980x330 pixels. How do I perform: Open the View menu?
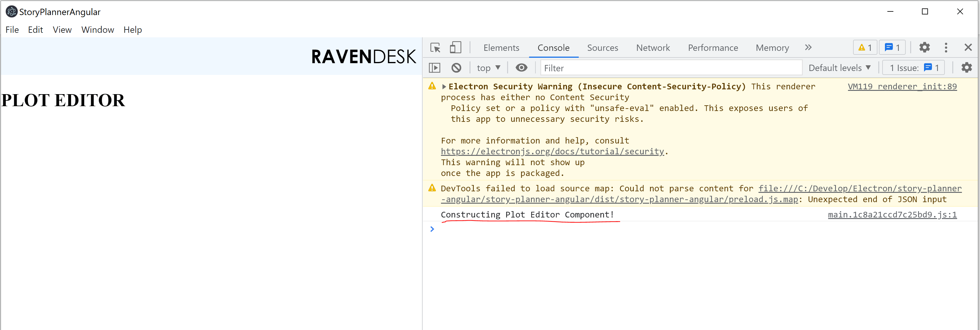pos(62,30)
